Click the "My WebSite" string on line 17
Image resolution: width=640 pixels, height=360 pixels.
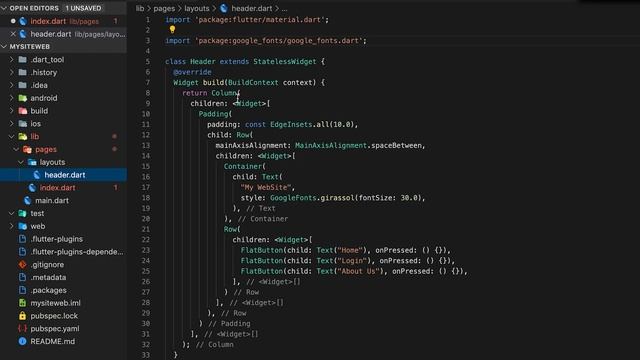click(266, 187)
